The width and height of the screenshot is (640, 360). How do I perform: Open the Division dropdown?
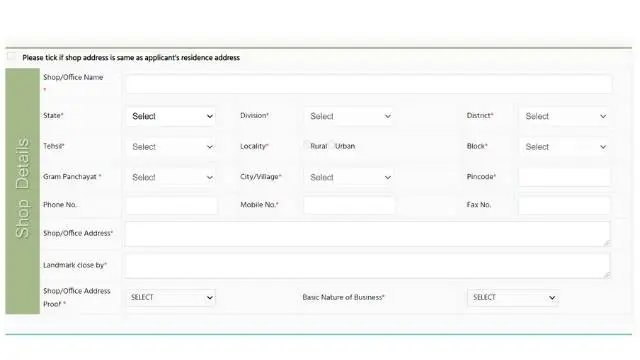[349, 116]
